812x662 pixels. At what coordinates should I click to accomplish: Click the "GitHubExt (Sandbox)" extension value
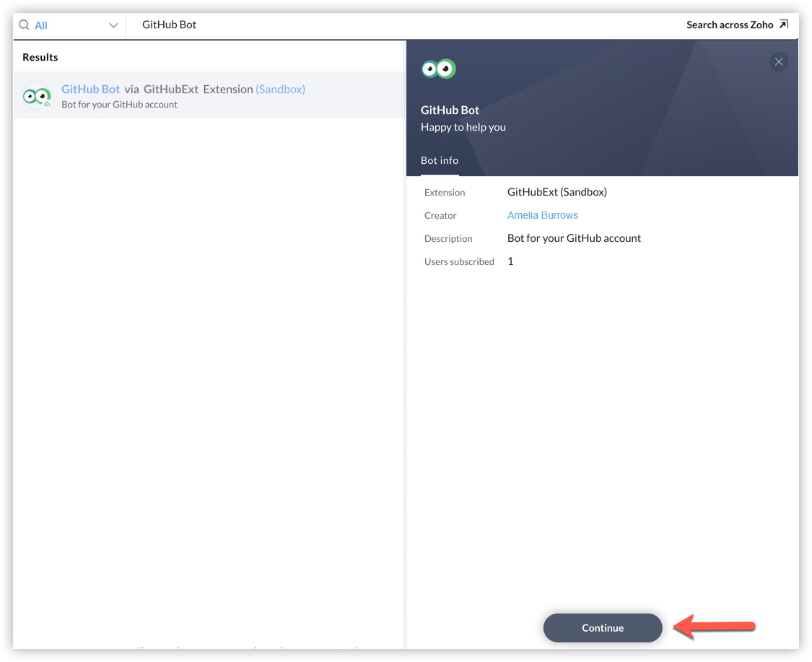tap(557, 192)
